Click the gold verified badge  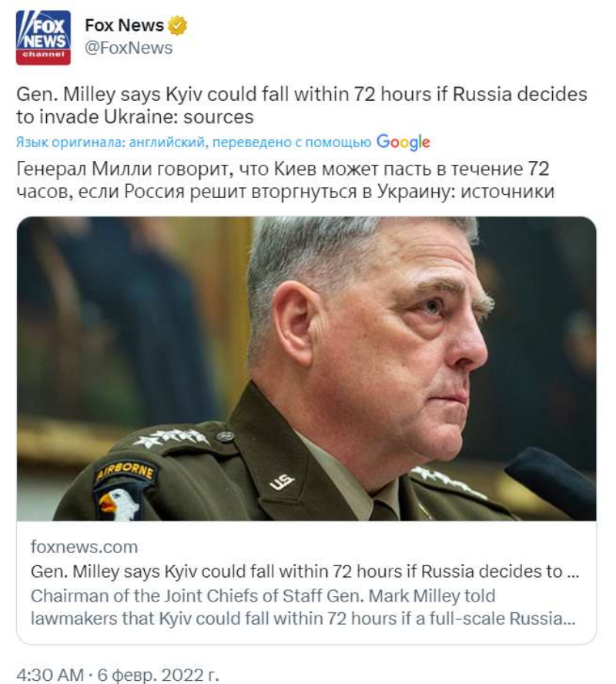178,25
